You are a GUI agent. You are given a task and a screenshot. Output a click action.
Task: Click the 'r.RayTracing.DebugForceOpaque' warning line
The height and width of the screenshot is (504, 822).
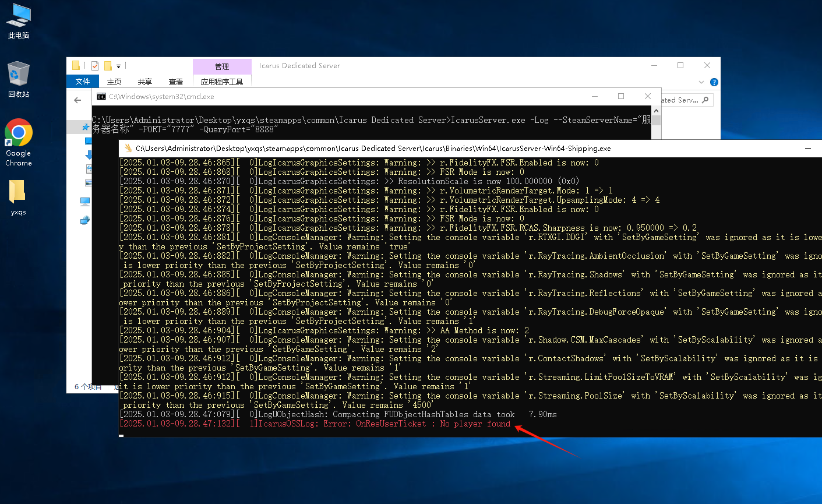point(470,316)
